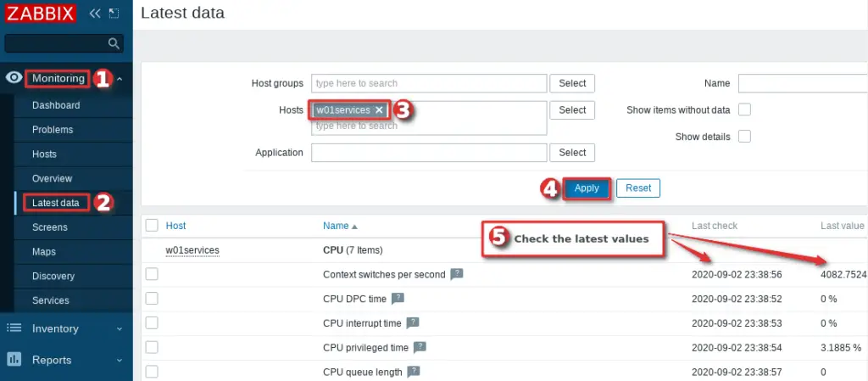Click the Apply filter button
The height and width of the screenshot is (381, 868).
587,188
